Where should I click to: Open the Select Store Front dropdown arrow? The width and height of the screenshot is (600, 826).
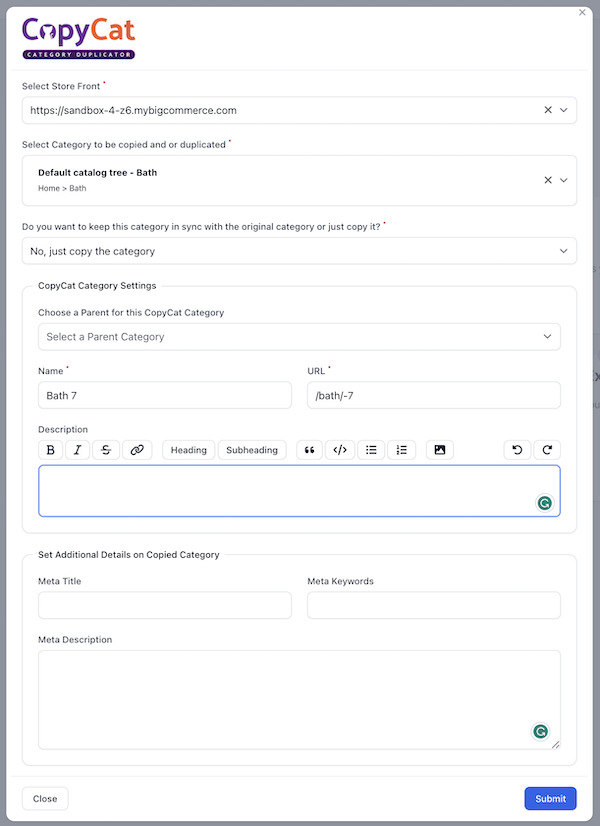[x=564, y=110]
